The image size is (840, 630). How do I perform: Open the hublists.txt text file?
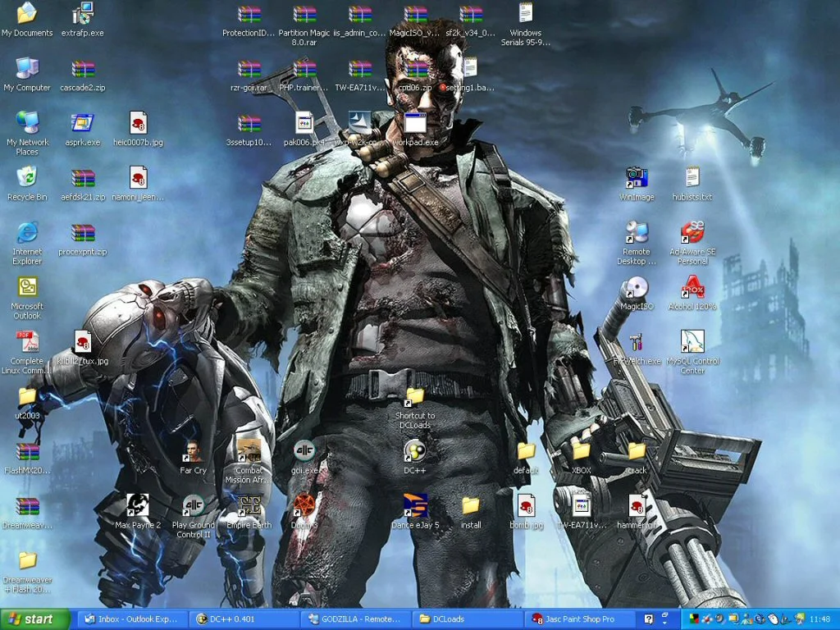692,179
